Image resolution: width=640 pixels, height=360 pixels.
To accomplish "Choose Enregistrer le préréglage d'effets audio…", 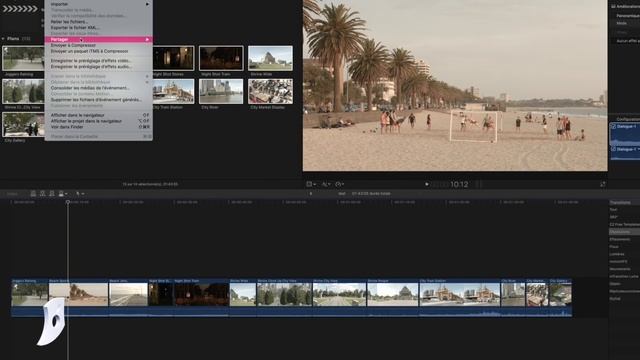I will (x=98, y=66).
